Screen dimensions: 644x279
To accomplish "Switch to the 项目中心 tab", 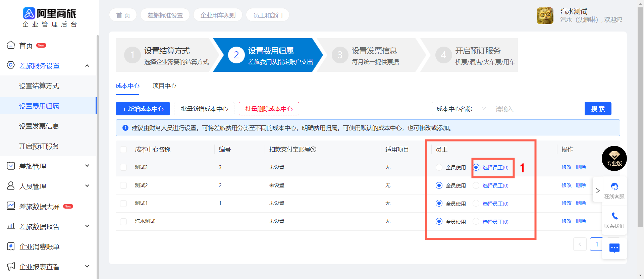I will 164,86.
